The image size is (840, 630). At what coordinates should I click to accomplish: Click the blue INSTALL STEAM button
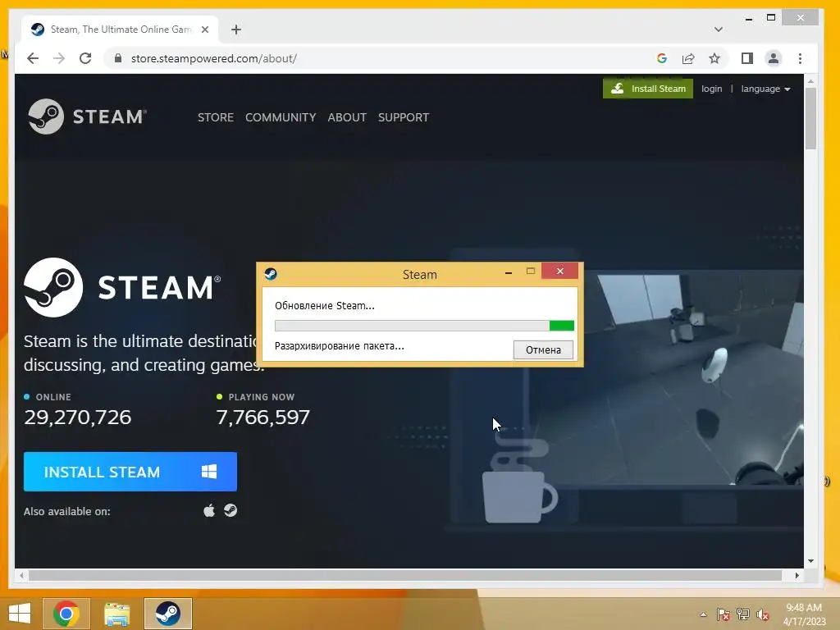pos(130,472)
